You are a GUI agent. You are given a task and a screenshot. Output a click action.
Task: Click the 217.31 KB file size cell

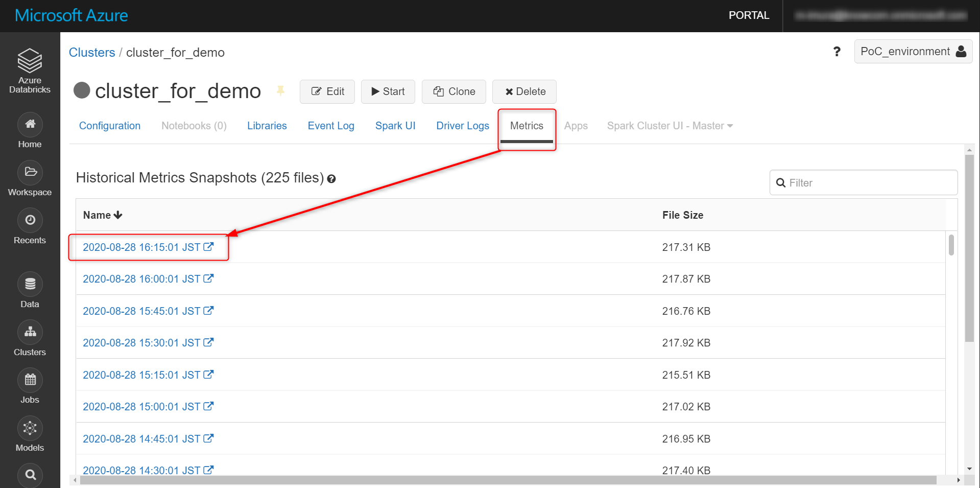pos(686,247)
